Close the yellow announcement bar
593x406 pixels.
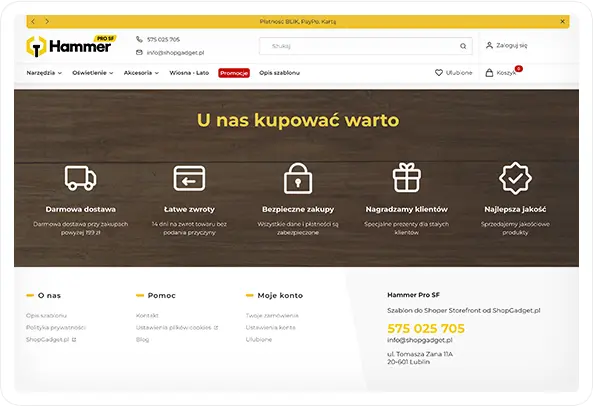(x=562, y=22)
